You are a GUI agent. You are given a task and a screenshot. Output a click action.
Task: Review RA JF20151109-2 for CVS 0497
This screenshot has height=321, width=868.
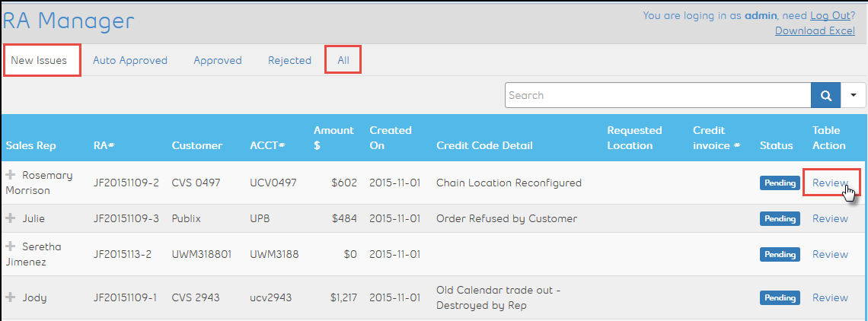point(830,183)
